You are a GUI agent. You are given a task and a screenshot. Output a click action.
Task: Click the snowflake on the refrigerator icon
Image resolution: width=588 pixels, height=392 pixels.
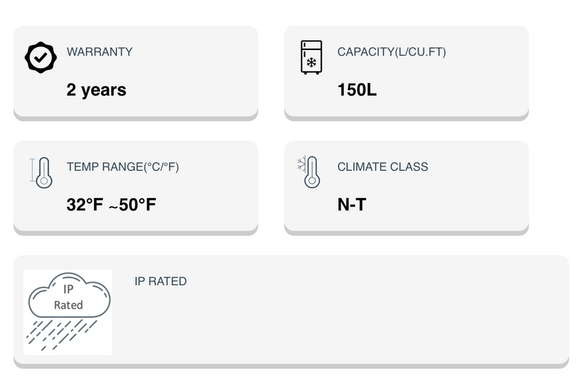(x=311, y=63)
